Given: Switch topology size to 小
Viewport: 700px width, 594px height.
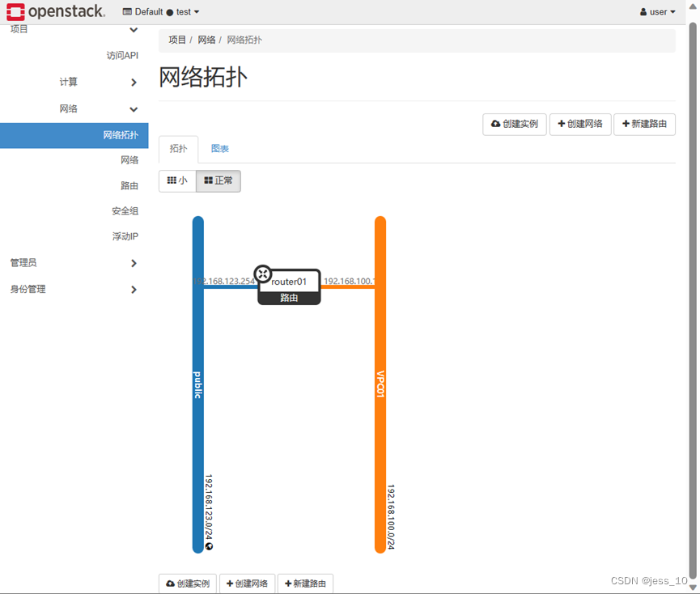Looking at the screenshot, I should (177, 180).
